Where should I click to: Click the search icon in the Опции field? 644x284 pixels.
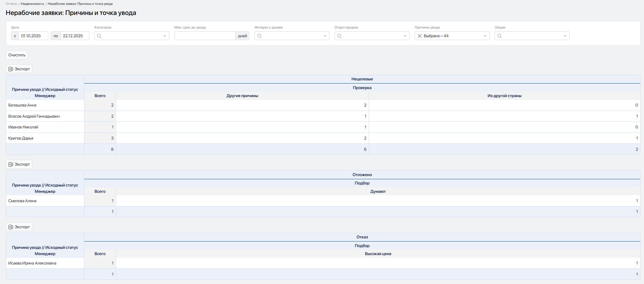(x=499, y=36)
